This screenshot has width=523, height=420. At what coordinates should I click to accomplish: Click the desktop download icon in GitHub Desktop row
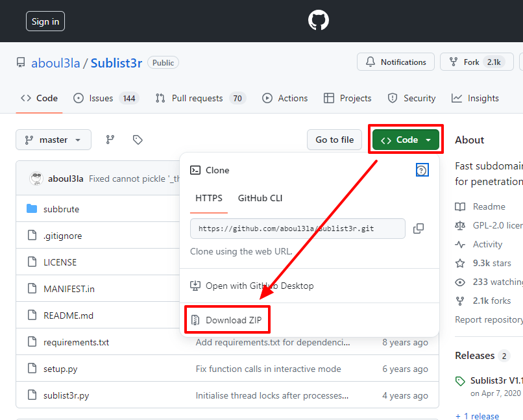(x=195, y=286)
